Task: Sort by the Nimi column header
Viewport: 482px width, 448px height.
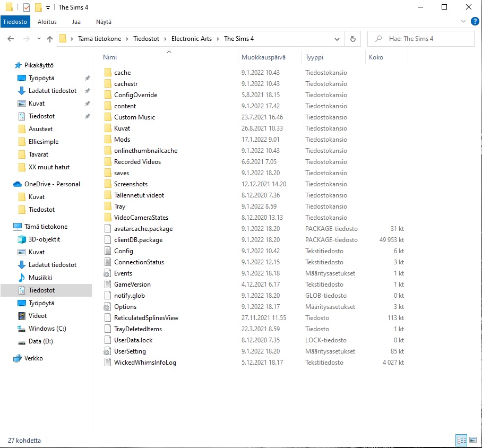Action: pos(110,57)
